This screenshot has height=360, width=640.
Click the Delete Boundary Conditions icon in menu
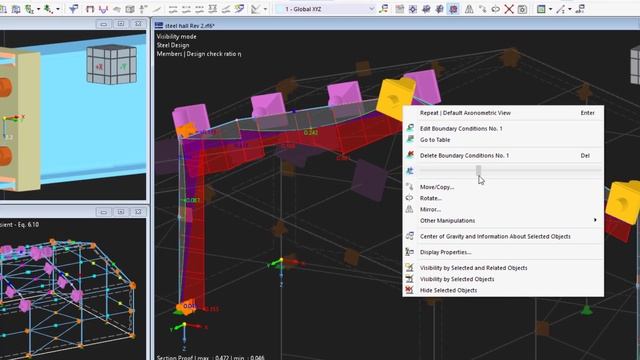click(x=410, y=155)
